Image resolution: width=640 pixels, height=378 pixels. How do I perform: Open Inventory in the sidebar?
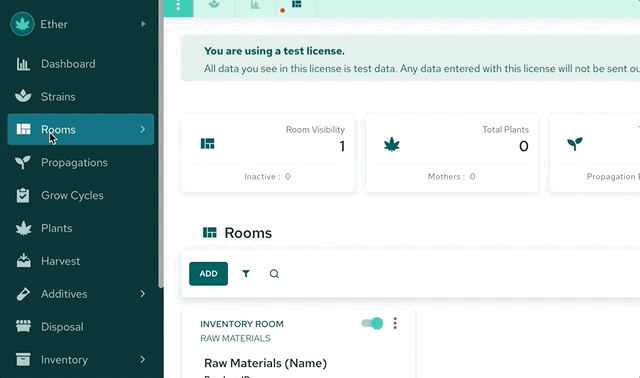pyautogui.click(x=64, y=360)
